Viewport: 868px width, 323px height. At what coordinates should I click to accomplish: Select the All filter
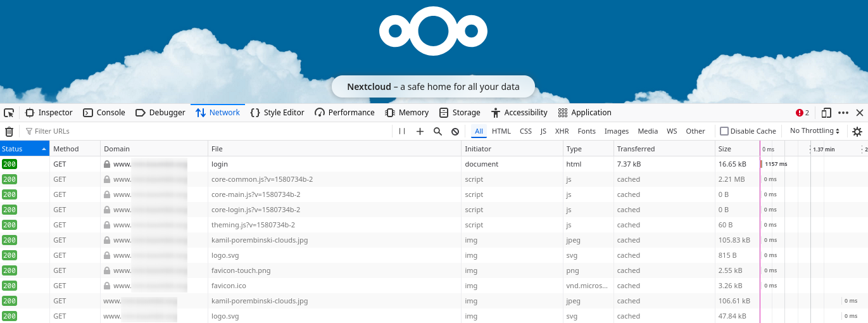click(479, 131)
